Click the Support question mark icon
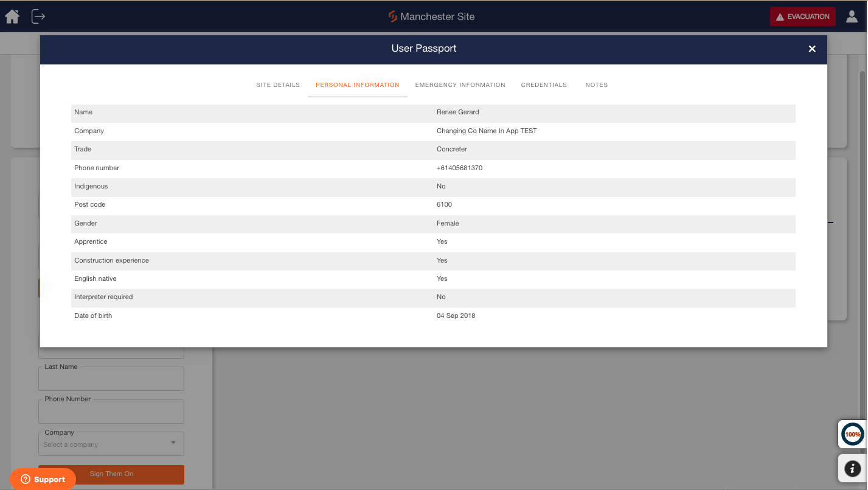This screenshot has height=490, width=868. pyautogui.click(x=26, y=480)
